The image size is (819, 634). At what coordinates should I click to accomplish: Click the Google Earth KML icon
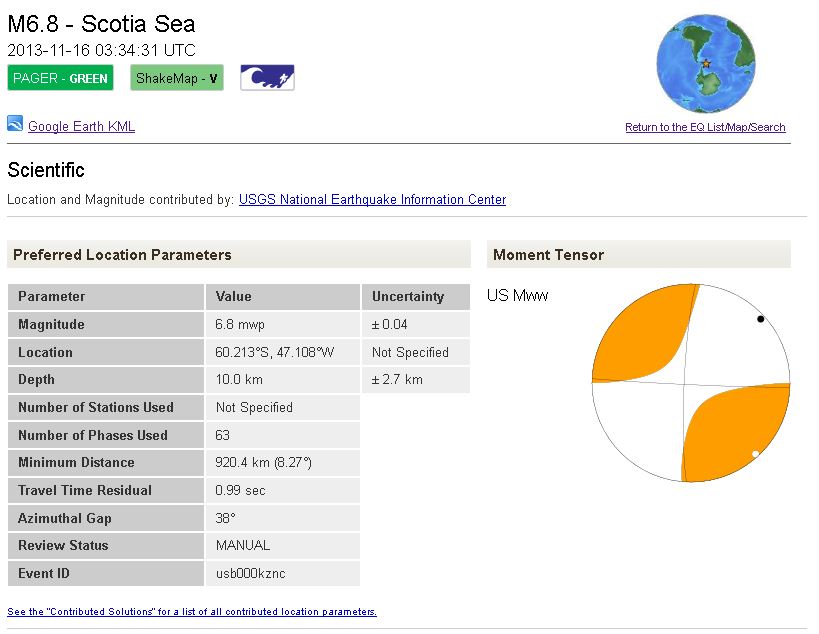pyautogui.click(x=15, y=124)
